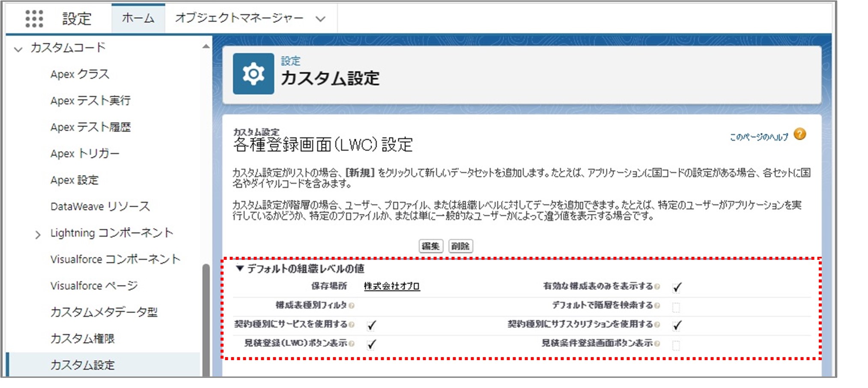
Task: Toggle デフォルトで階層を検索する checkbox
Action: (676, 307)
